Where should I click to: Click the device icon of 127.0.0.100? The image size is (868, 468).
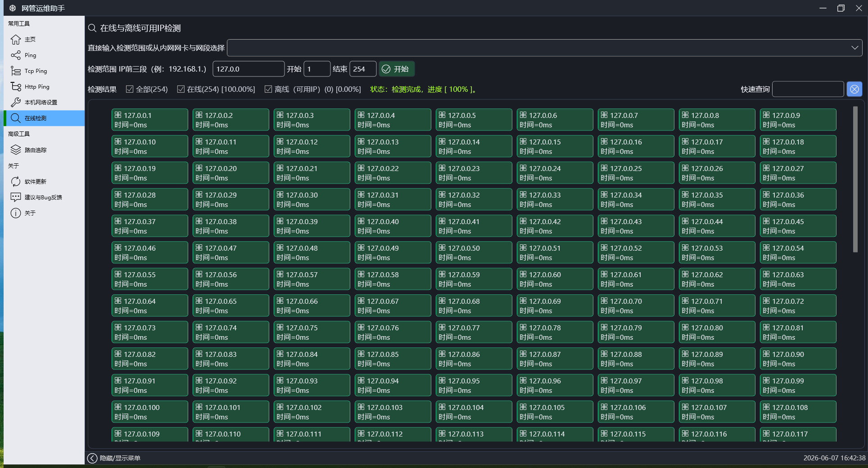pos(118,407)
